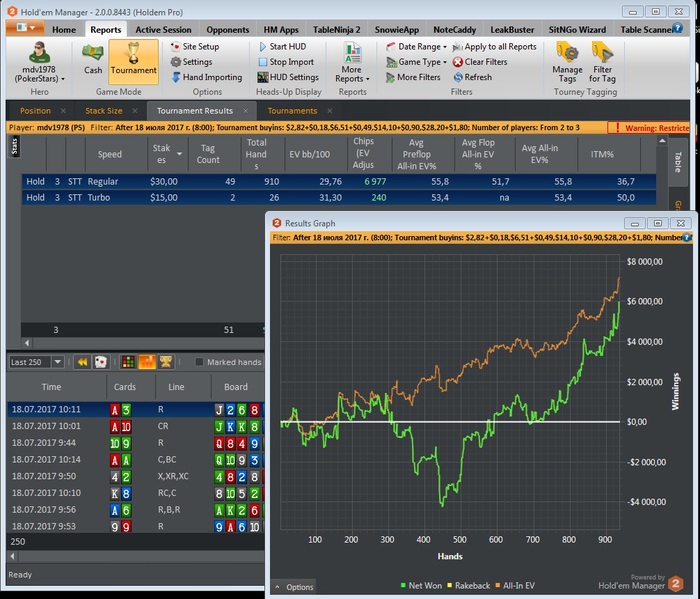Expand the Date Range filter dropdown

point(416,46)
